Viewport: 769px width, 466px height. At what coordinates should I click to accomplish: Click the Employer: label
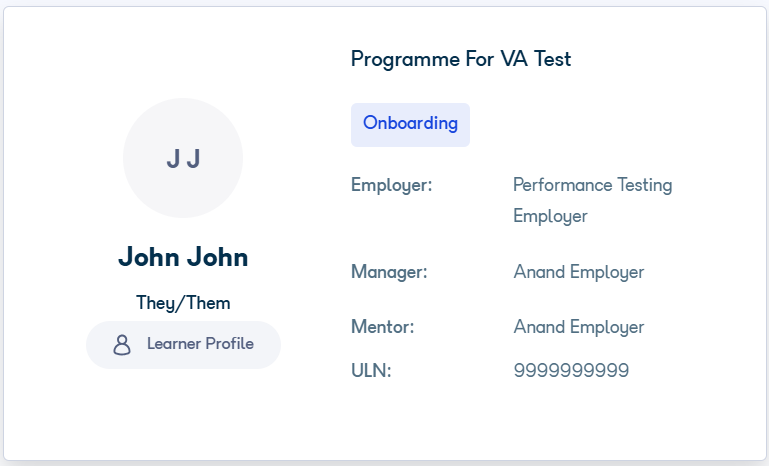(x=391, y=185)
